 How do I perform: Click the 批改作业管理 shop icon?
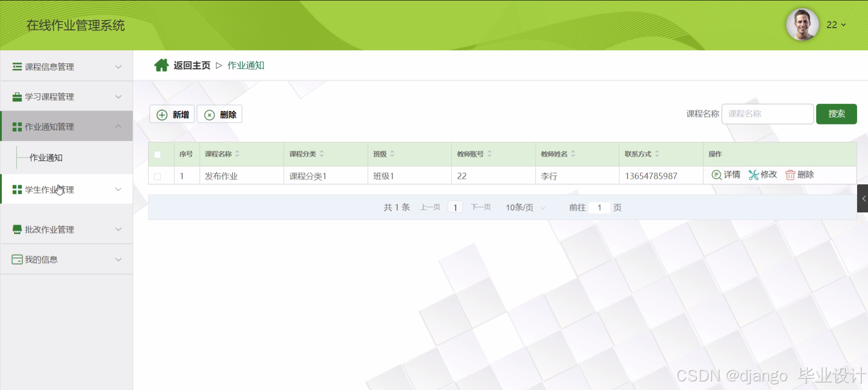pos(17,230)
